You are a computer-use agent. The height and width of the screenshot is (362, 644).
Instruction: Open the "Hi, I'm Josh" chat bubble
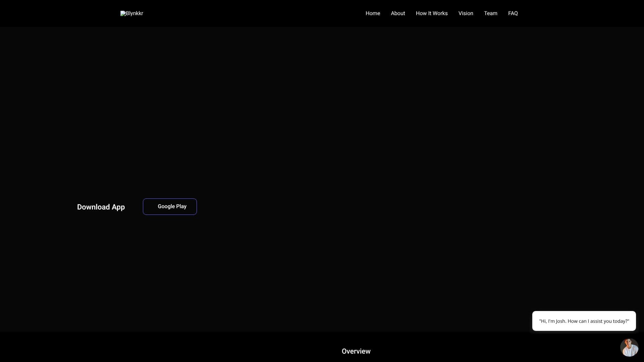click(x=584, y=321)
